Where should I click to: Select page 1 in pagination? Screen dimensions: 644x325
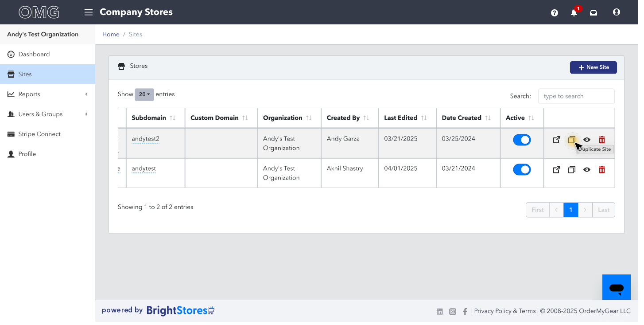pyautogui.click(x=570, y=210)
